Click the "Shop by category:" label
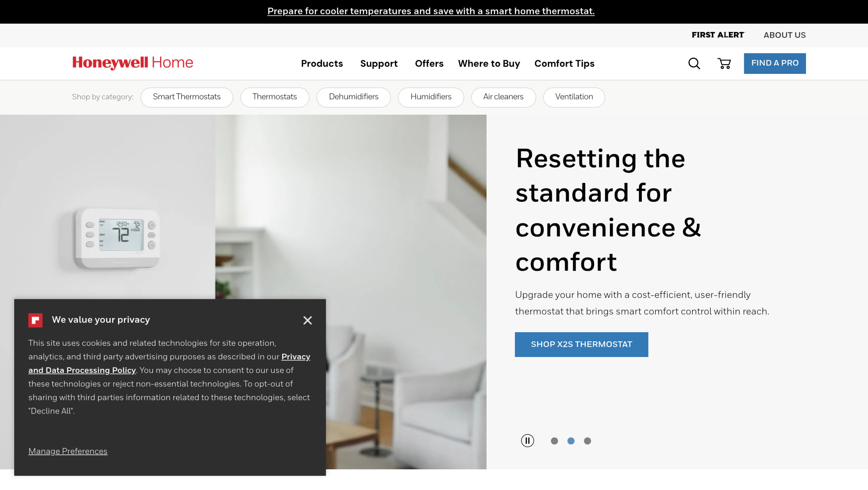This screenshot has width=868, height=490. [x=103, y=97]
